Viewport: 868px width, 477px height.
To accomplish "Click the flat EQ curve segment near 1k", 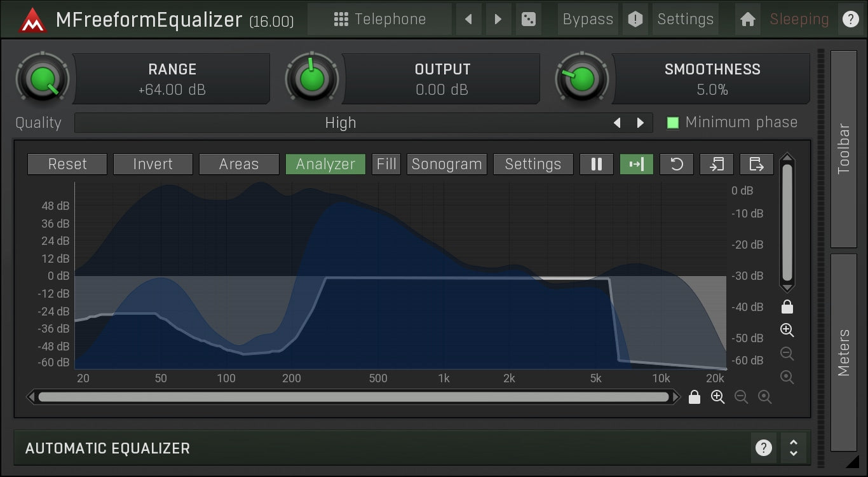I will (x=444, y=278).
